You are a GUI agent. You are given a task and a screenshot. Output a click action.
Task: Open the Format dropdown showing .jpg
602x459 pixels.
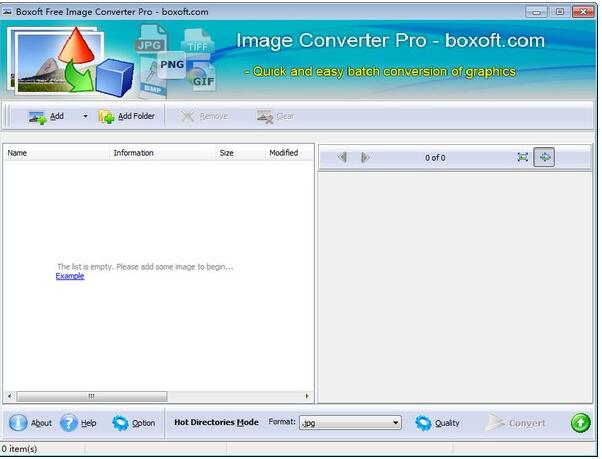350,423
